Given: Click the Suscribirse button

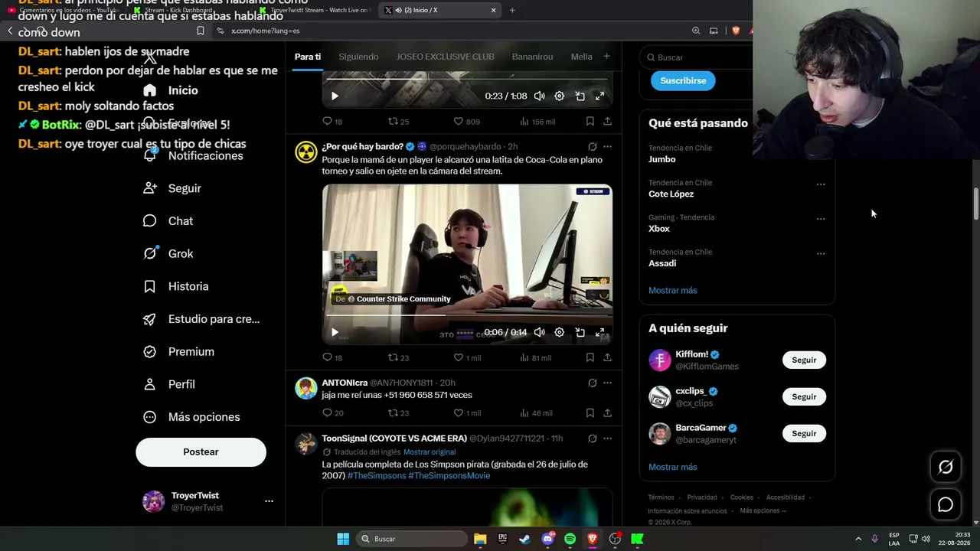Looking at the screenshot, I should click(683, 80).
